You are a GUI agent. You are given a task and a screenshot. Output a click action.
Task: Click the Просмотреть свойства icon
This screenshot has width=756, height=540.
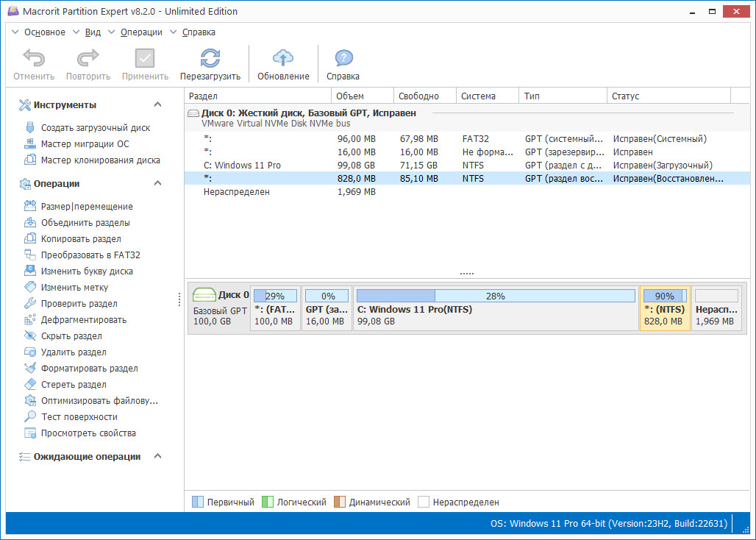(30, 433)
